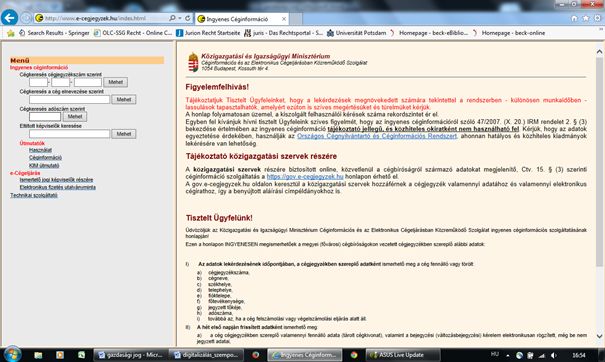The width and height of the screenshot is (605, 362).
Task: Open the Technikai szolgáltató menu link
Action: (x=34, y=195)
